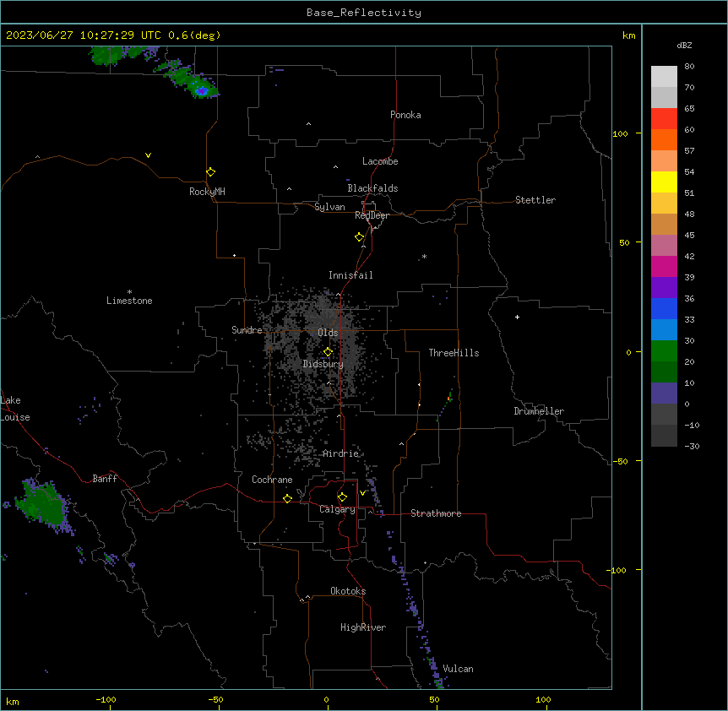728x711 pixels.
Task: Click the Vulcan label
Action: point(458,669)
